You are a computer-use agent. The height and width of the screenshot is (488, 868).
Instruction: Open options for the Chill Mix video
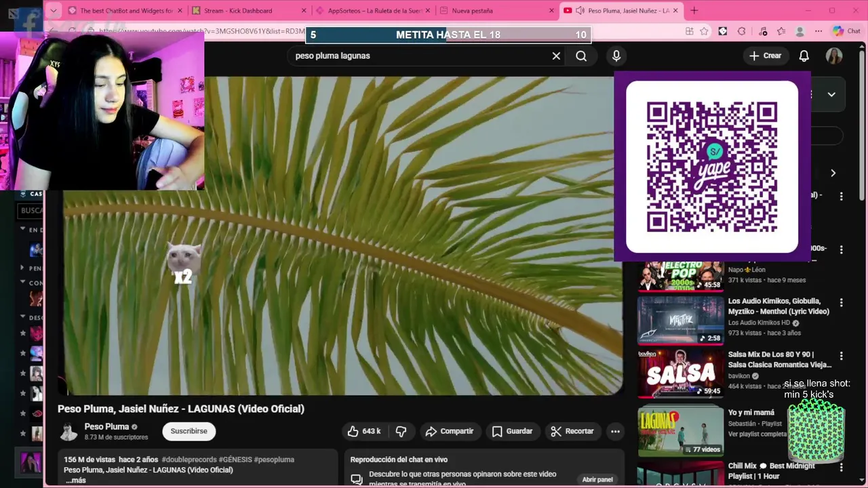[841, 468]
